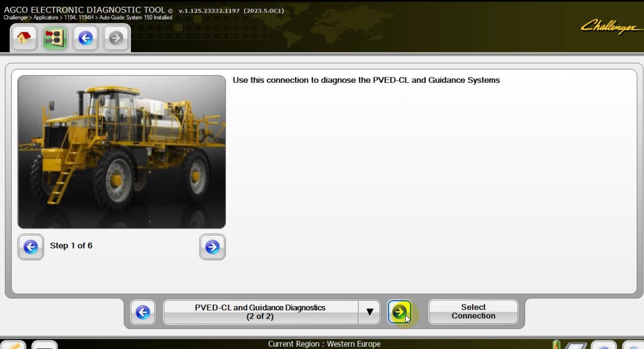Go to the Home screen icon
This screenshot has width=644, height=349.
[x=24, y=38]
